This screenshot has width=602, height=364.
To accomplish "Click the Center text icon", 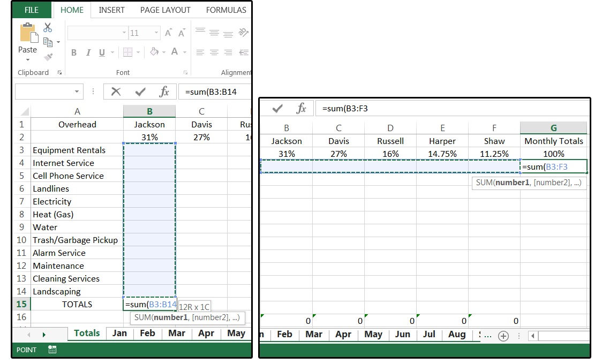I will coord(214,52).
